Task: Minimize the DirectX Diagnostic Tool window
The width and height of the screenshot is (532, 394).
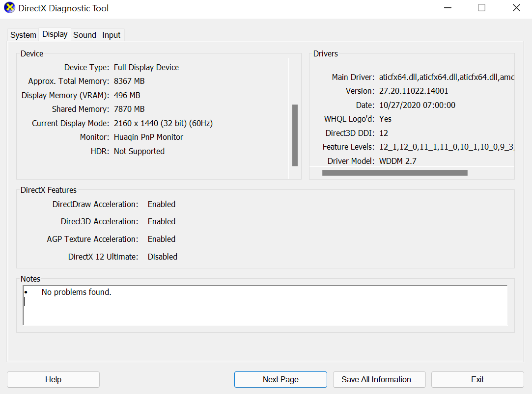Action: (448, 8)
